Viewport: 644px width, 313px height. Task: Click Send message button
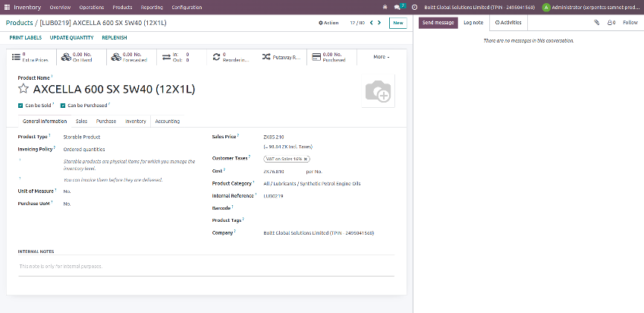tap(438, 23)
